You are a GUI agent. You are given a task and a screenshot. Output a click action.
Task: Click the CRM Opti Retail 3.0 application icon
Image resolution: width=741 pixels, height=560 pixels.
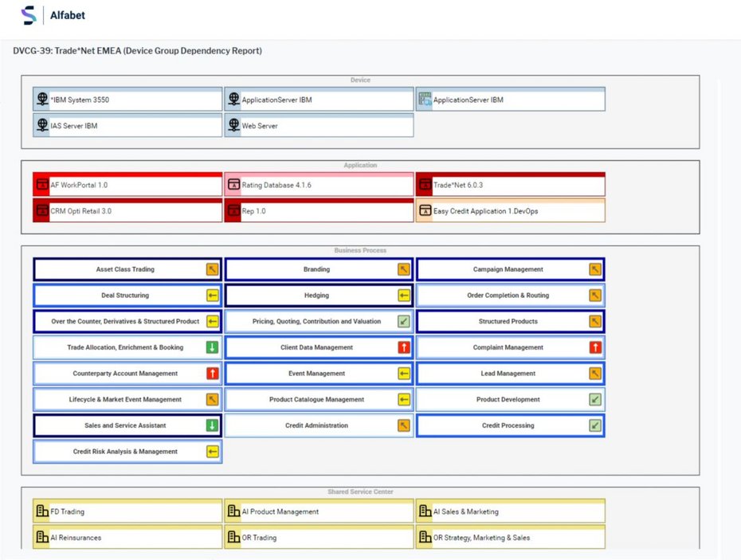[x=42, y=210]
